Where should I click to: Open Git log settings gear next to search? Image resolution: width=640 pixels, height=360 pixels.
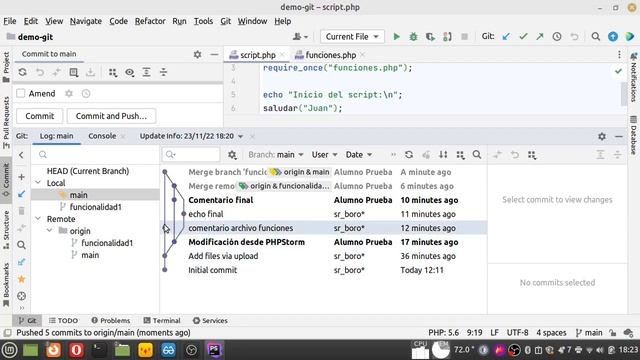232,155
